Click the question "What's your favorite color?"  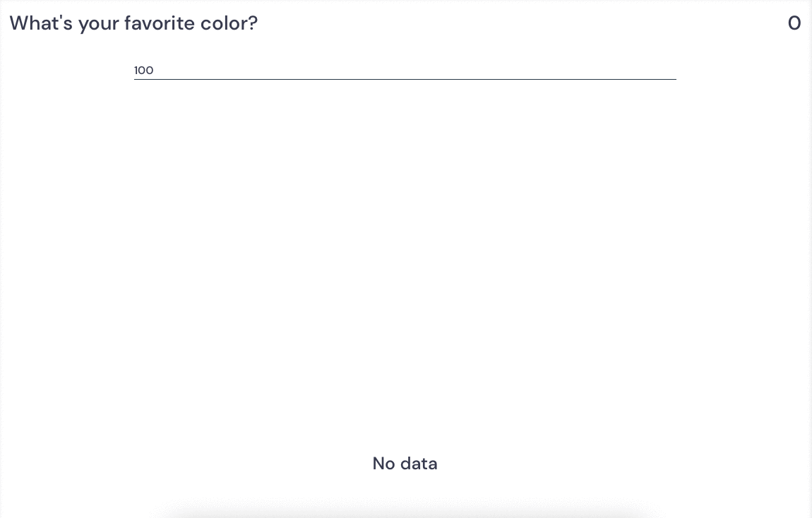(133, 23)
